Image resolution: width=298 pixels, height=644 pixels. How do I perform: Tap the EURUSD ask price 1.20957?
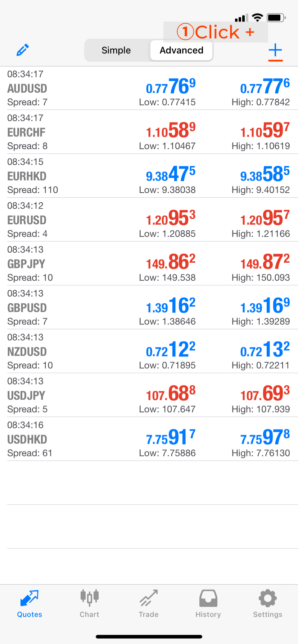[x=265, y=218]
